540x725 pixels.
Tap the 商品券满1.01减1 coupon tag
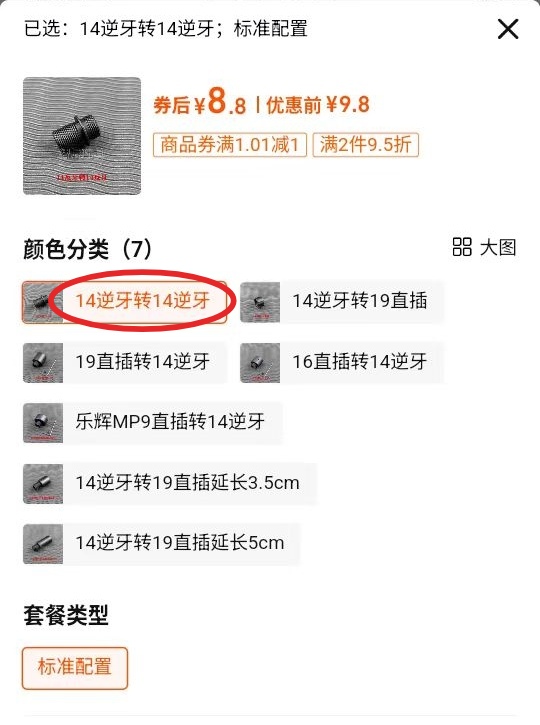pos(230,145)
